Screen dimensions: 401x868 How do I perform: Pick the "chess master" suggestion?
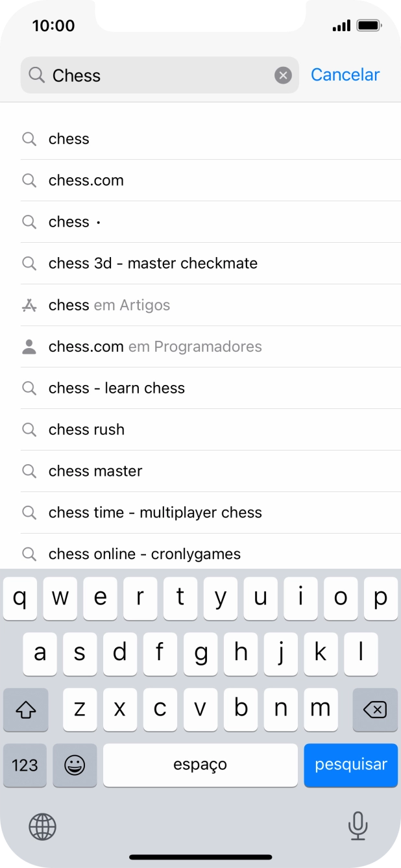point(95,471)
